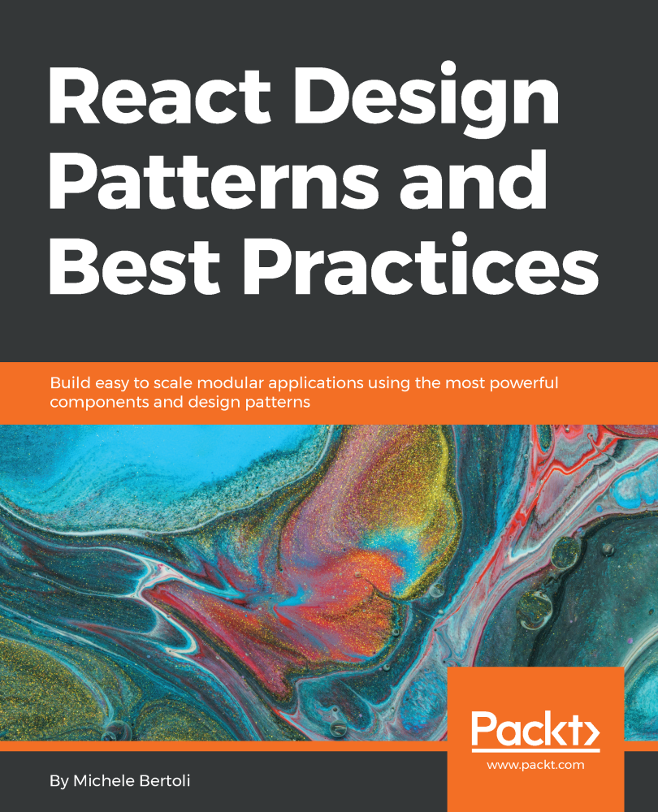This screenshot has height=812, width=658.
Task: Click the author name "By Michele Bertoli"
Action: [x=120, y=781]
